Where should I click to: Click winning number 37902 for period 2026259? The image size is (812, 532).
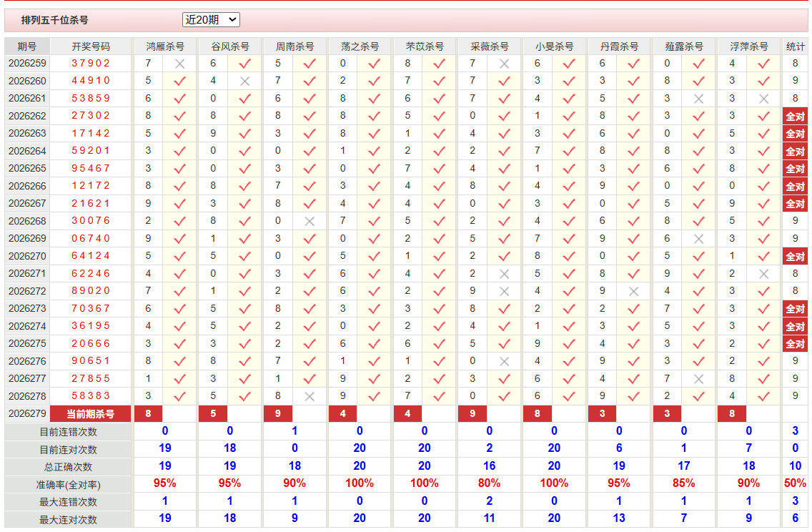click(91, 63)
